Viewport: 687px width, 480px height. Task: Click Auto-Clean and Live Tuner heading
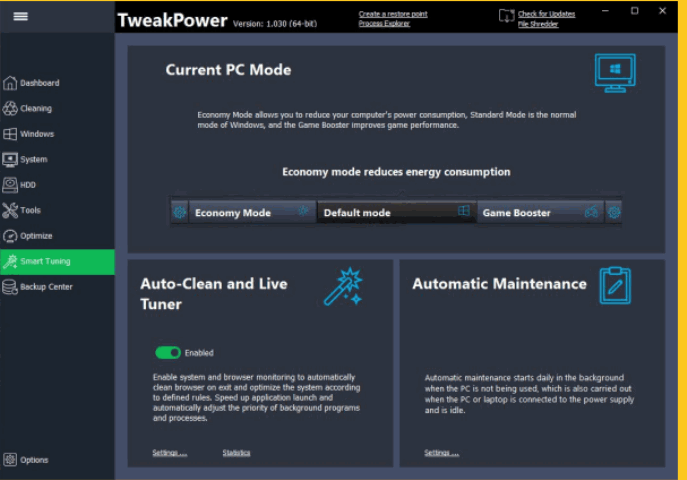point(214,294)
